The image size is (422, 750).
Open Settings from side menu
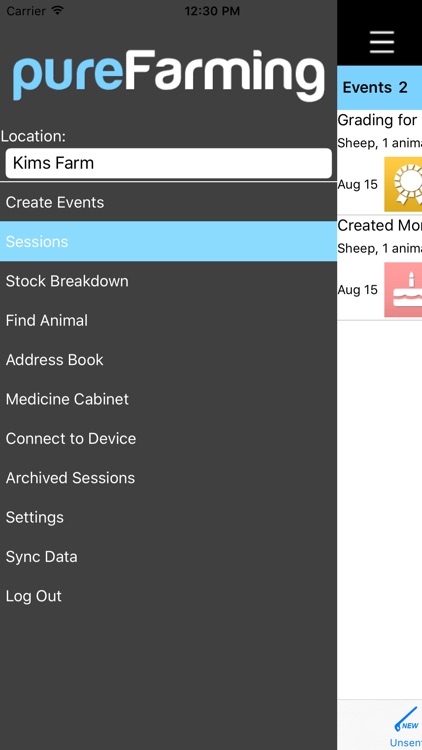click(x=168, y=517)
